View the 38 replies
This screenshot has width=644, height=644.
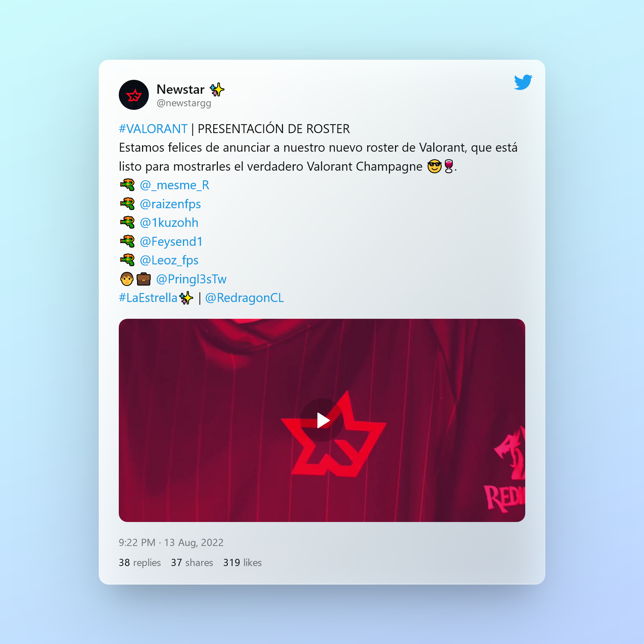[x=140, y=563]
